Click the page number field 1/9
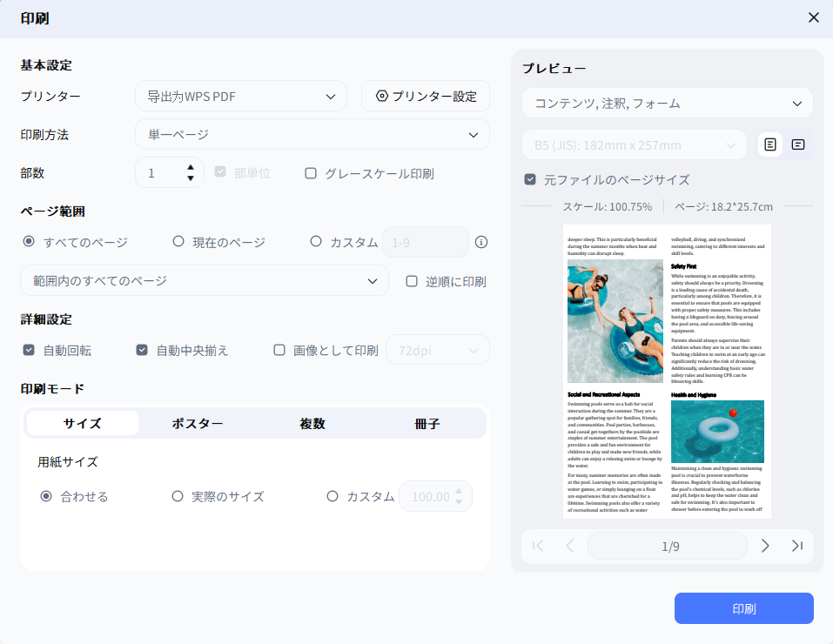This screenshot has width=833, height=644. tap(668, 546)
